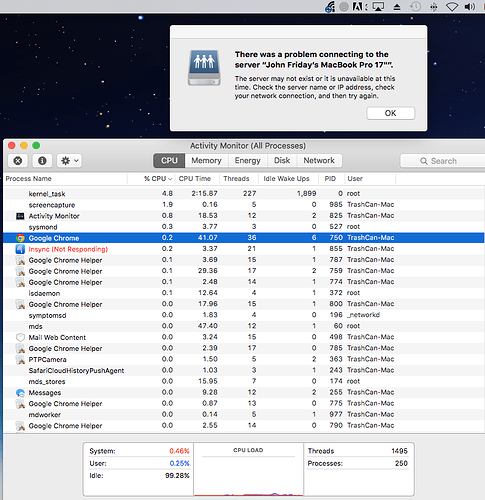Click the Quit Process stop icon
The height and width of the screenshot is (500, 485).
[18, 161]
